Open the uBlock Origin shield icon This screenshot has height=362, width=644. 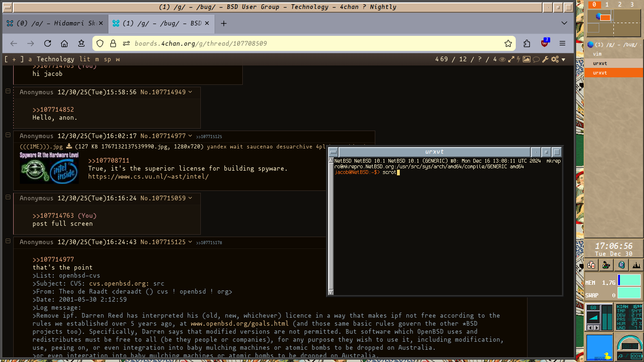click(x=545, y=43)
